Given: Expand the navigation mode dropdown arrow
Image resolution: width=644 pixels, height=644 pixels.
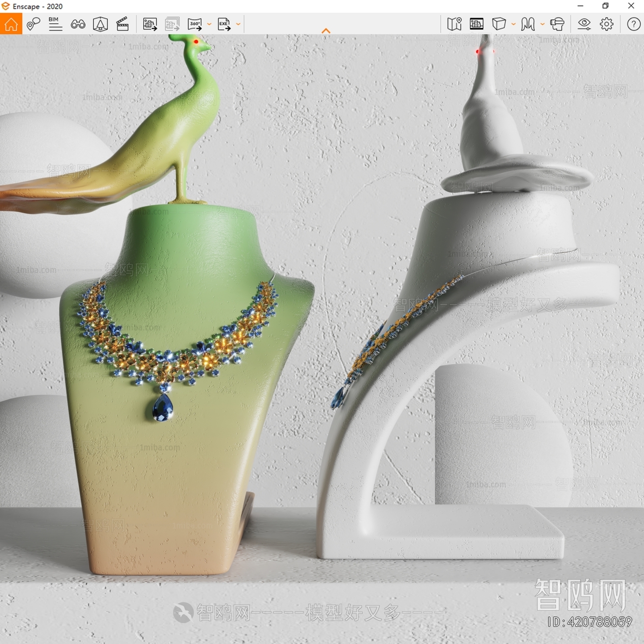Looking at the screenshot, I should pos(542,24).
